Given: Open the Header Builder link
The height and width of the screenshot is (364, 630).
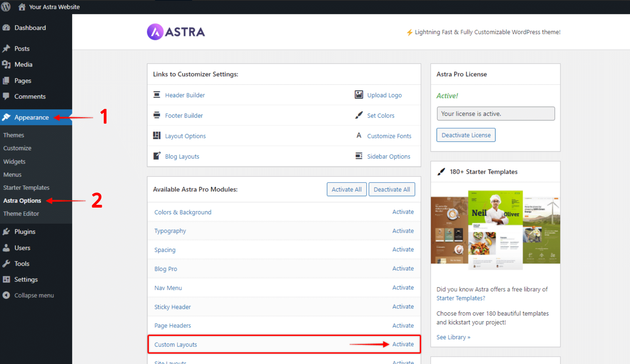Looking at the screenshot, I should click(x=185, y=95).
